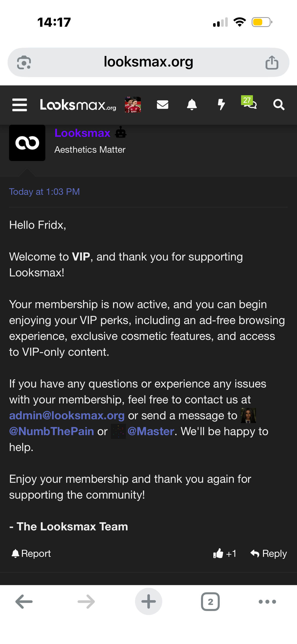Open the browser tabs switcher showing 2

[210, 601]
